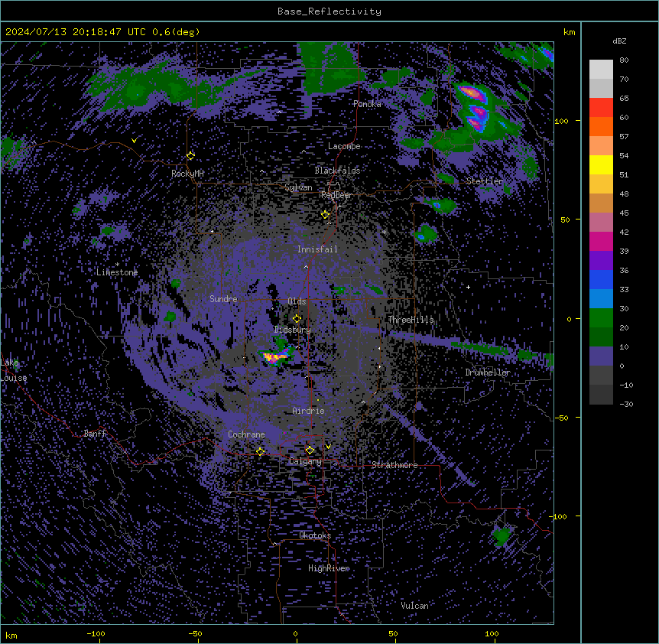The height and width of the screenshot is (644, 659).
Task: Click the intense storm cell south of Didsbury
Action: (276, 356)
